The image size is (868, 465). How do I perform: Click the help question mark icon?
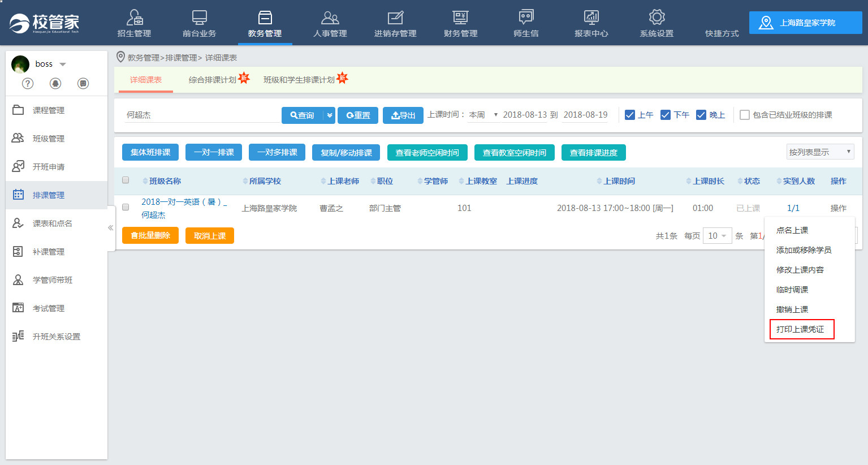coord(28,84)
